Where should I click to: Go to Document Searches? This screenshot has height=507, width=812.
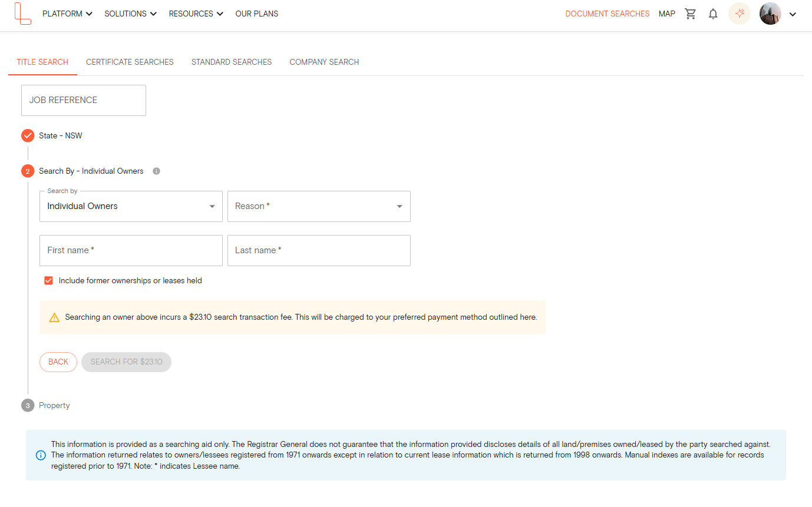pos(607,14)
